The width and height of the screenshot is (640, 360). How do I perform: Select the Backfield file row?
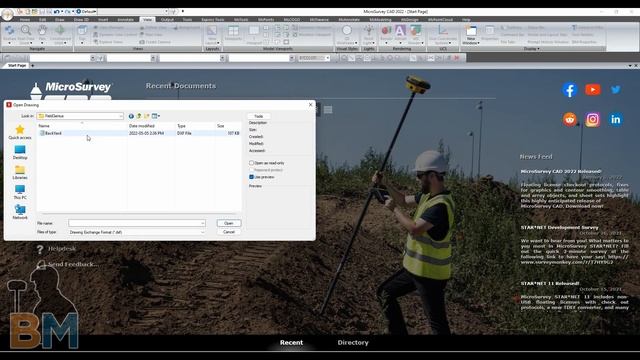139,133
